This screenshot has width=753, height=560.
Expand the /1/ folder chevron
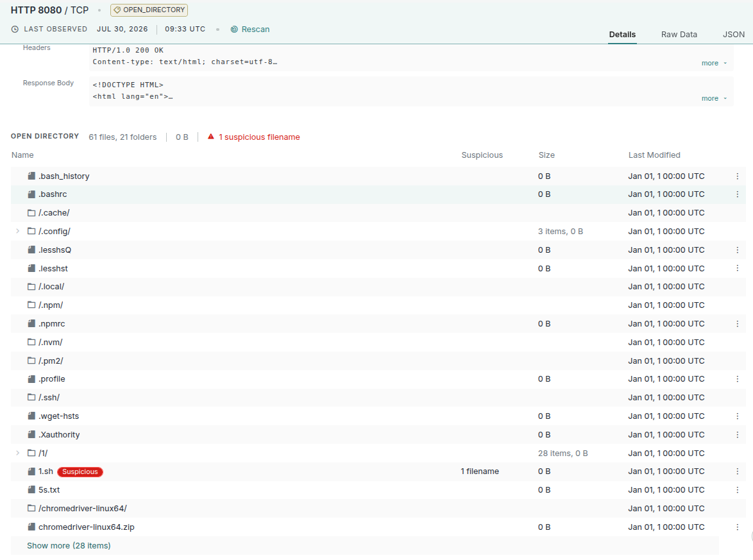tap(18, 453)
